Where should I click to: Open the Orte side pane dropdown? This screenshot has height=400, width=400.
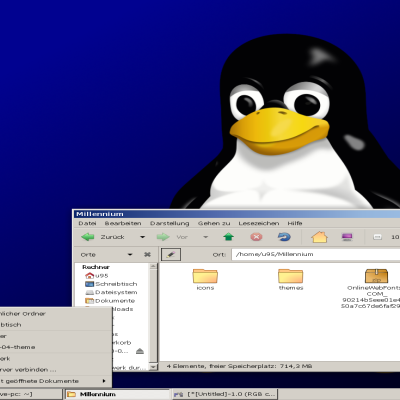coord(130,255)
